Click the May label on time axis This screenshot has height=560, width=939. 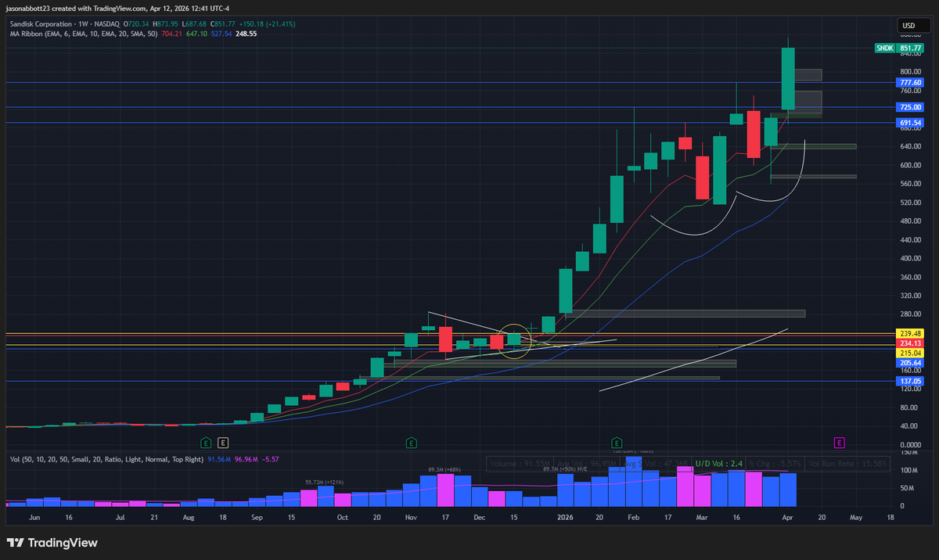pos(856,517)
